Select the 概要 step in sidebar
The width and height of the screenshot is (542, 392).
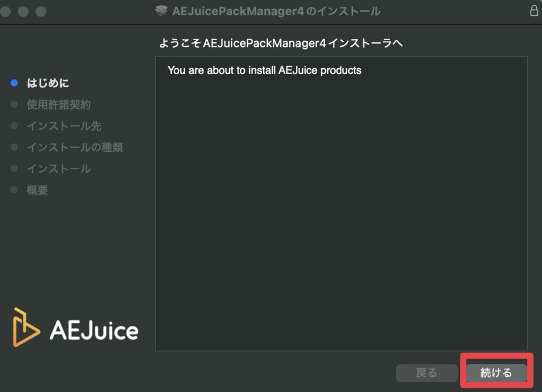tap(37, 190)
